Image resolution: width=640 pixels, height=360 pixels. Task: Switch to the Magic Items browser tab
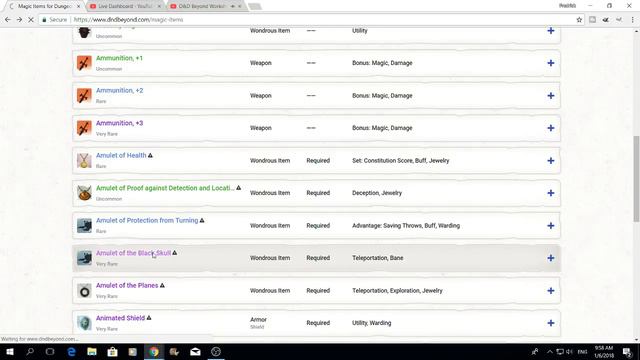(44, 6)
